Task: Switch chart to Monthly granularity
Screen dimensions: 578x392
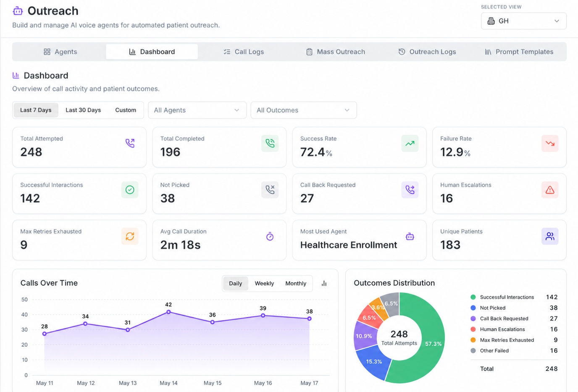Action: 296,283
